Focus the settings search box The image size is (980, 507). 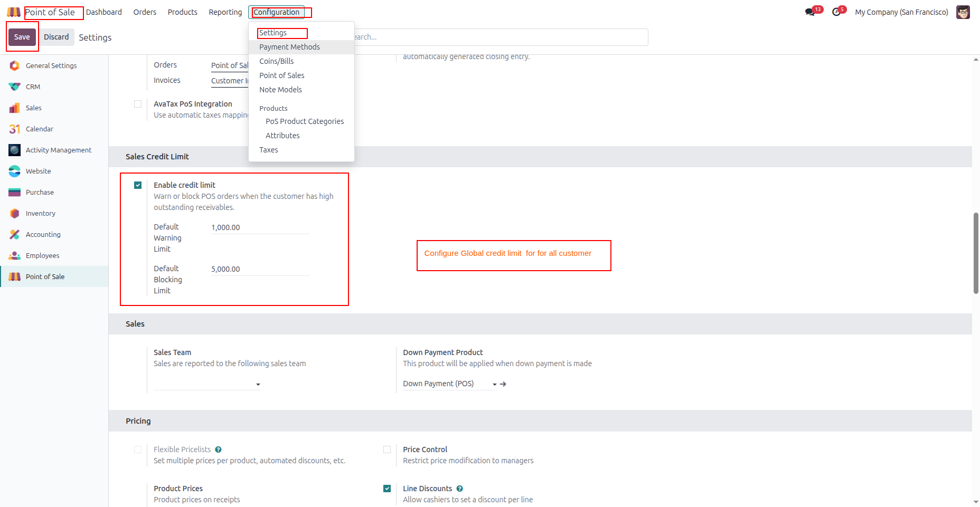pyautogui.click(x=501, y=37)
